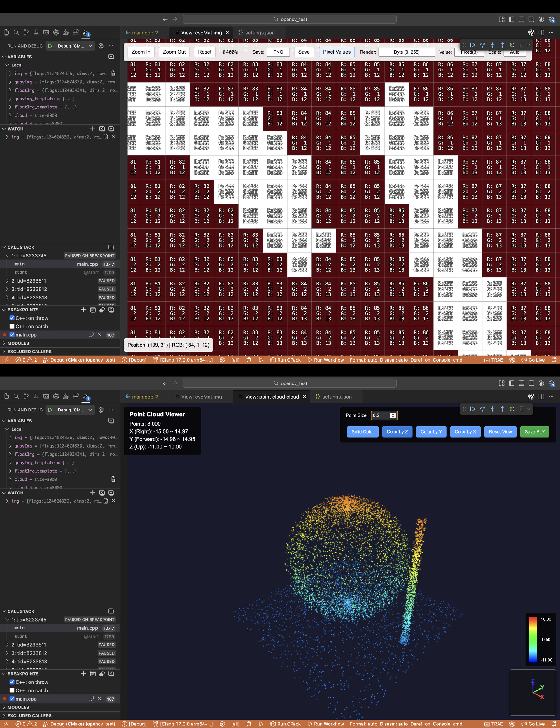Viewport: 560px width, 728px height.
Task: Click the add watch expression plus icon in the bottom window's Watch section
Action: [x=93, y=493]
